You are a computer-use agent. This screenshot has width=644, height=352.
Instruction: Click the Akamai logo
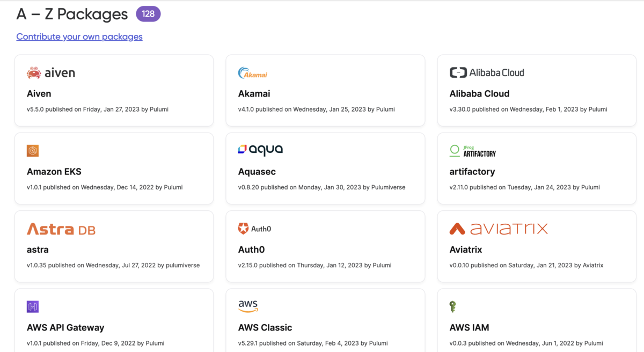click(253, 73)
